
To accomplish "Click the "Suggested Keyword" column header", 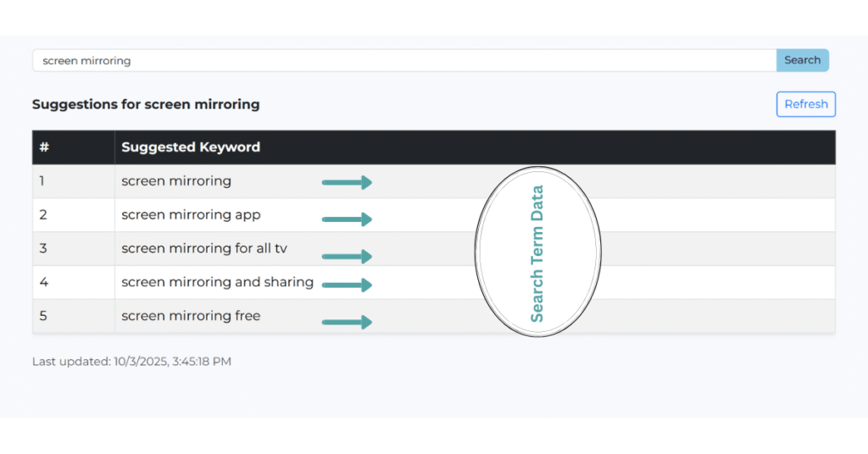I will pos(191,147).
